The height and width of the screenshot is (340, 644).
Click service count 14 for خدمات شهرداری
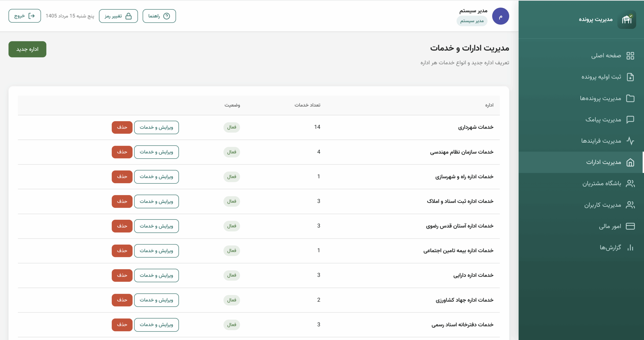click(317, 127)
